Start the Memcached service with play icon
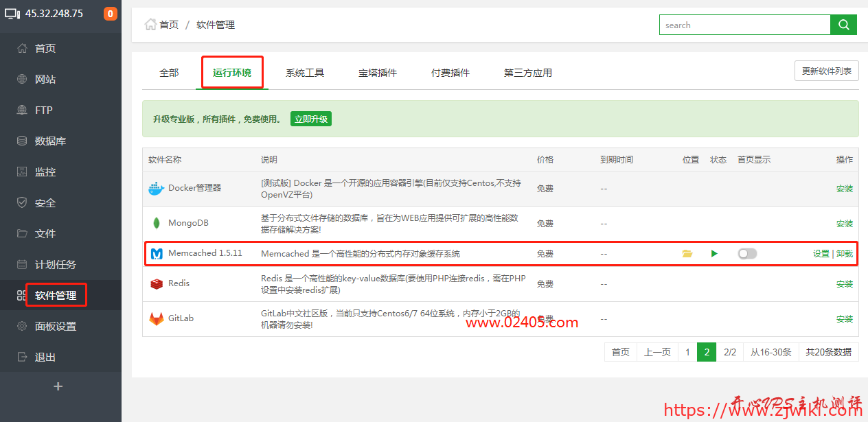Viewport: 868px width, 422px height. [x=714, y=253]
